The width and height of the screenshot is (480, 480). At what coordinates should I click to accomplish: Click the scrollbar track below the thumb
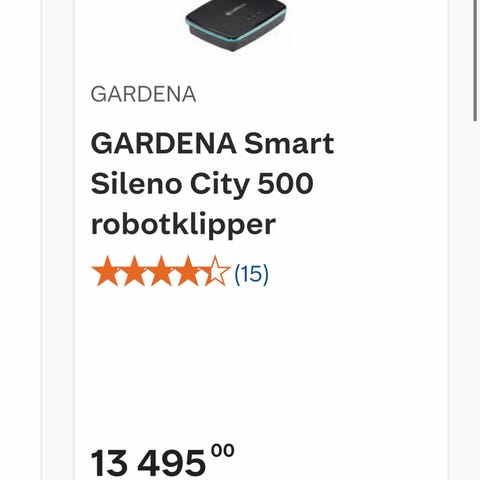pos(476,300)
